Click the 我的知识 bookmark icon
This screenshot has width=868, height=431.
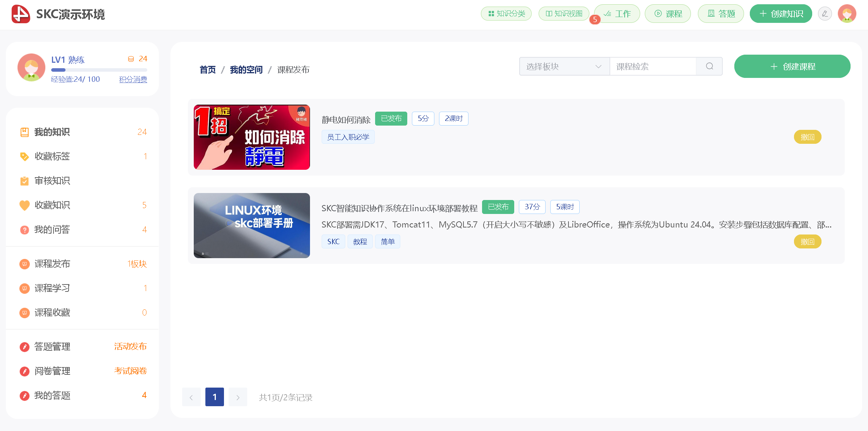(x=24, y=132)
